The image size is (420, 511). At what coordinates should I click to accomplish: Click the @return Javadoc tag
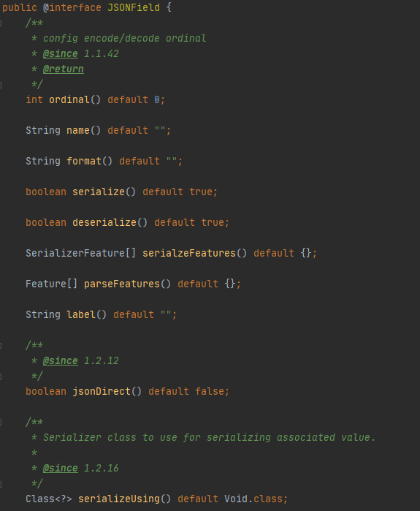[63, 69]
